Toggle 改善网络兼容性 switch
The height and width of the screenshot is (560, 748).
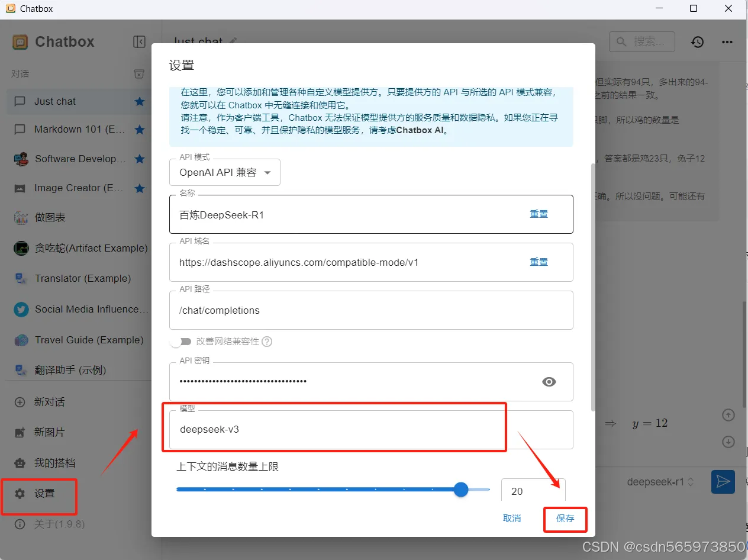pos(181,342)
